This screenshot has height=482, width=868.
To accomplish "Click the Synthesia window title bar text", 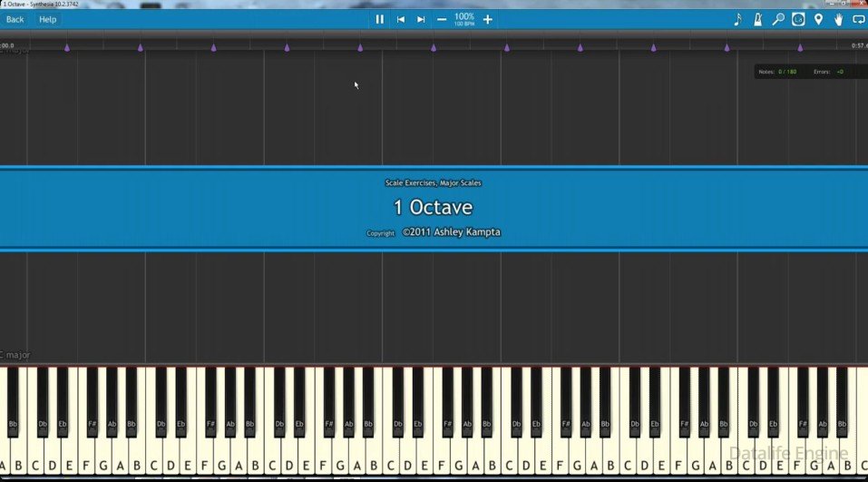I will [40, 4].
